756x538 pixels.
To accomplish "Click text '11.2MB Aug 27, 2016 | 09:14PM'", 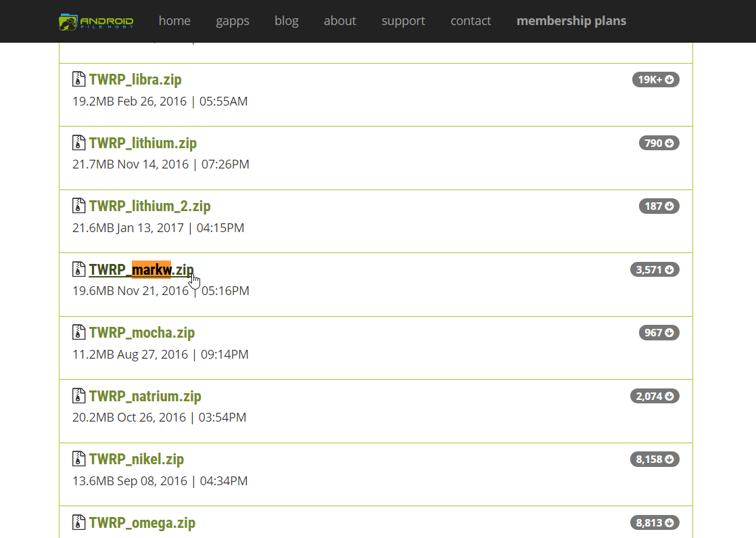I will point(160,354).
